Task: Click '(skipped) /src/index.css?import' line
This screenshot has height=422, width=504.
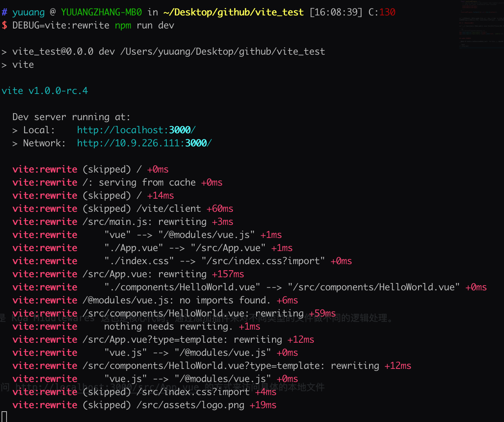Action: click(x=144, y=392)
